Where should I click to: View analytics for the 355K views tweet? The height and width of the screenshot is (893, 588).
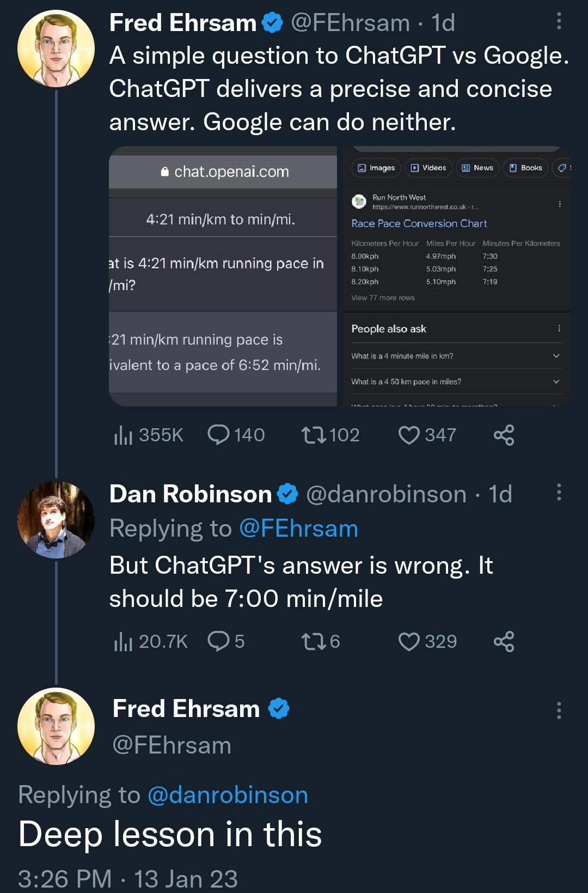tap(124, 435)
